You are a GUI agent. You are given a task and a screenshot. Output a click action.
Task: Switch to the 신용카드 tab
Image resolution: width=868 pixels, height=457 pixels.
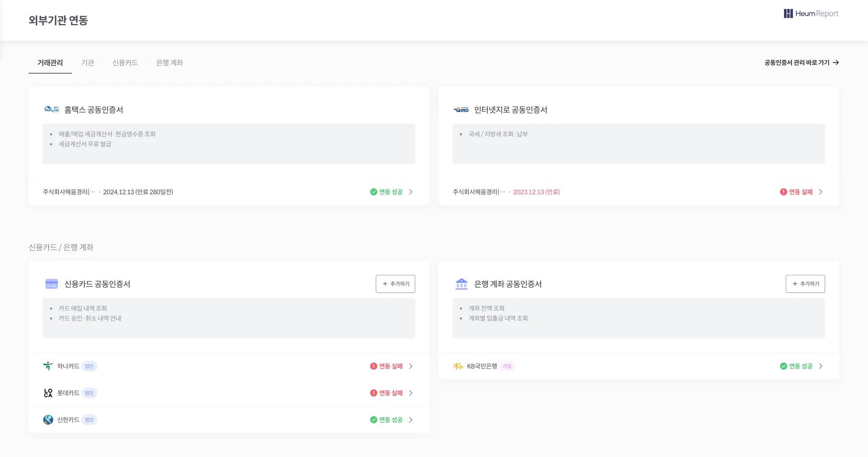tap(125, 63)
